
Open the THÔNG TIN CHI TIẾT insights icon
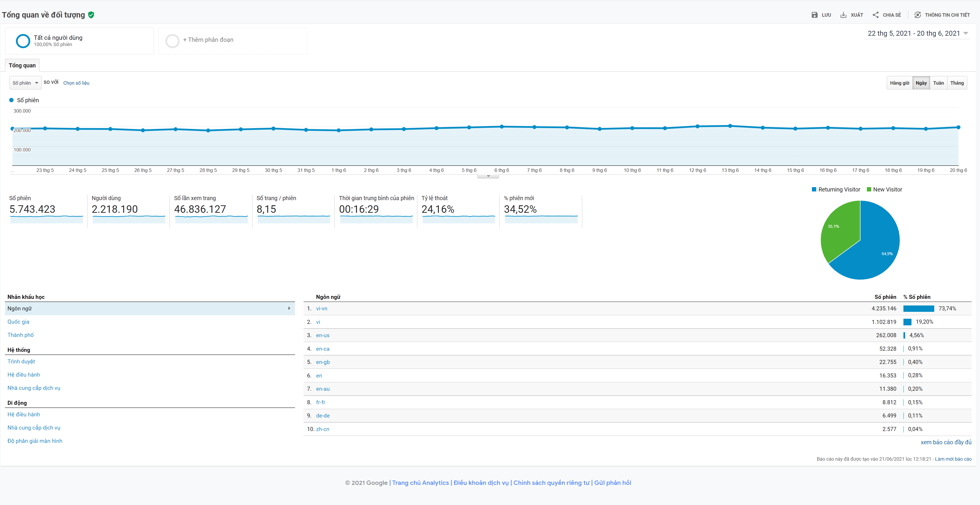coord(917,15)
